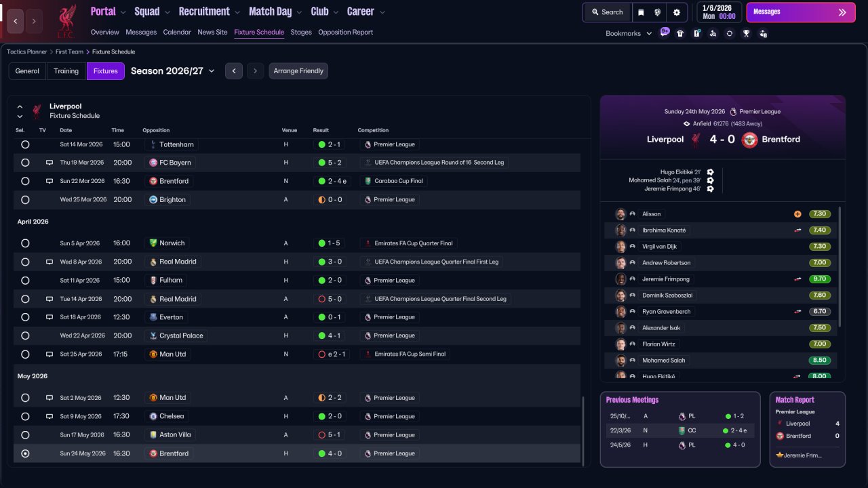Click Everton club badge in fixture list
868x488 pixels.
(153, 317)
